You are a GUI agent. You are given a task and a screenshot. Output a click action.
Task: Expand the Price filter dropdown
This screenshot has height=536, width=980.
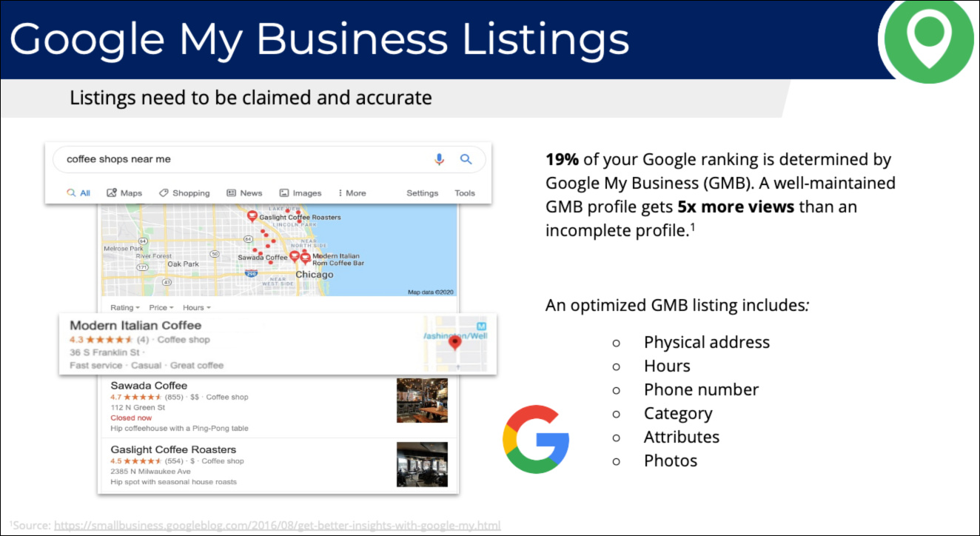click(x=161, y=307)
